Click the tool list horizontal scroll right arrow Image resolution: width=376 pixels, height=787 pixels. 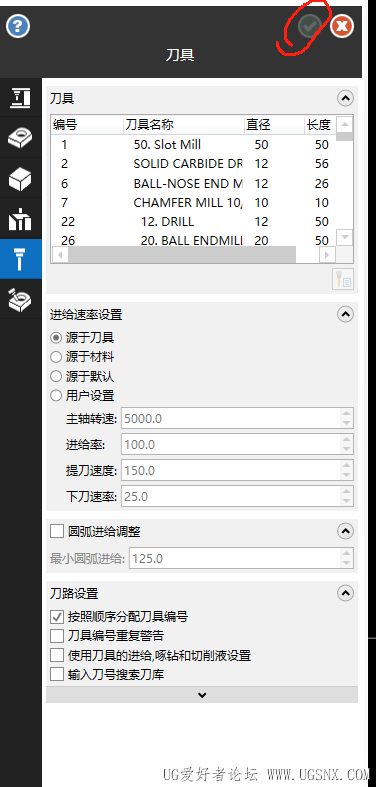tap(327, 255)
